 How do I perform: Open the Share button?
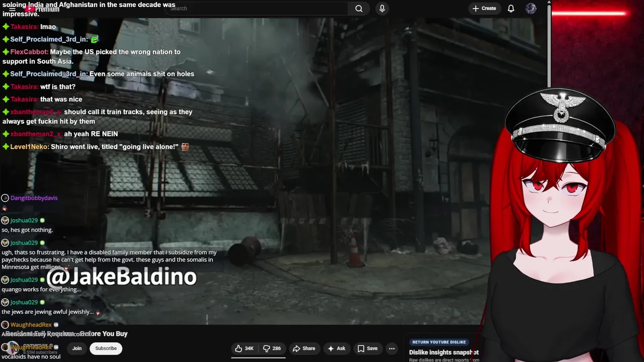click(304, 348)
